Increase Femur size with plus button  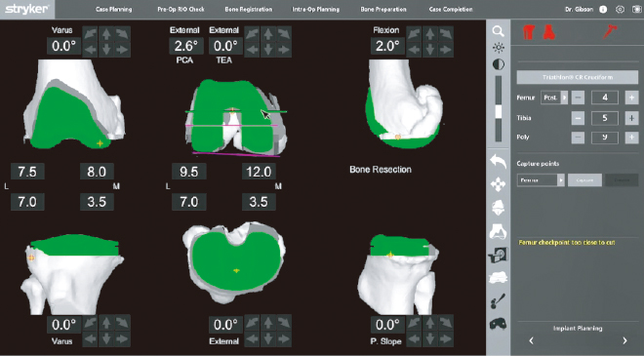tap(631, 98)
